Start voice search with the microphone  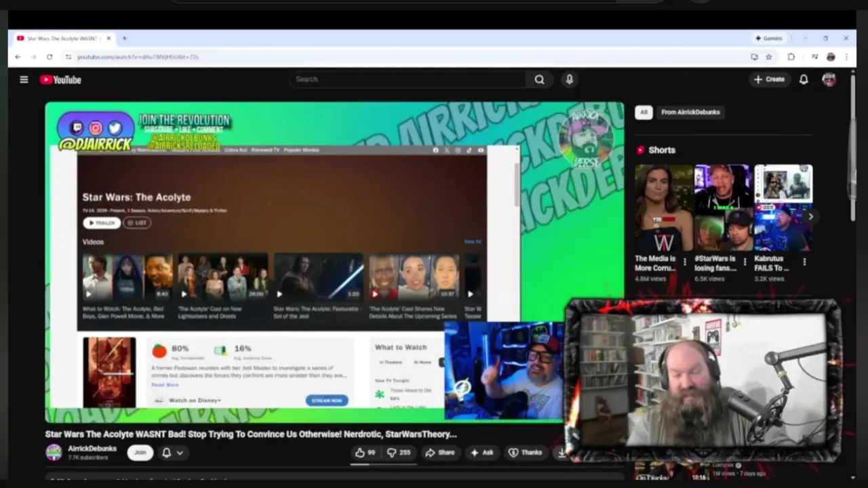coord(569,79)
